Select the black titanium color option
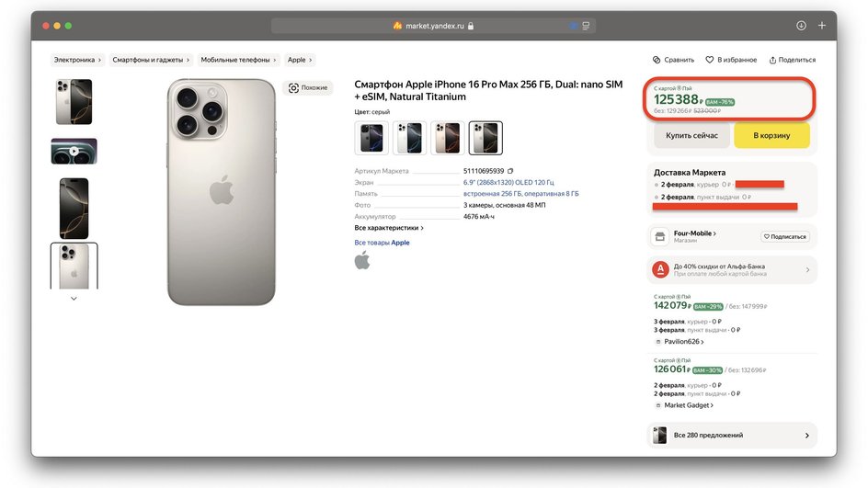This screenshot has height=488, width=868. [x=371, y=138]
